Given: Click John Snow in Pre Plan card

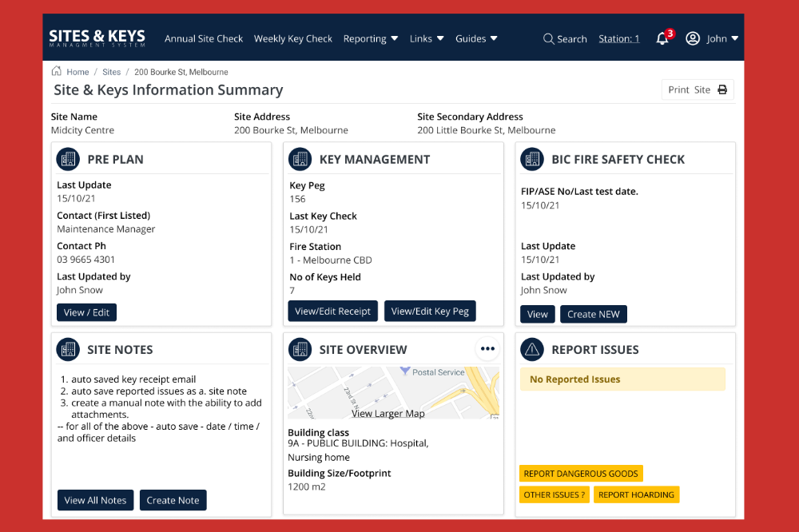Looking at the screenshot, I should 80,290.
